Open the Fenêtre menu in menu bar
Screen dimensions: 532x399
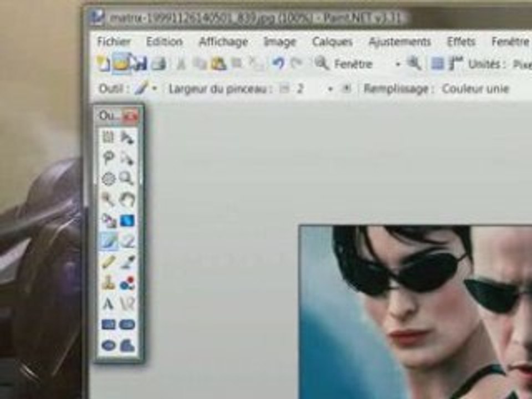pyautogui.click(x=510, y=42)
